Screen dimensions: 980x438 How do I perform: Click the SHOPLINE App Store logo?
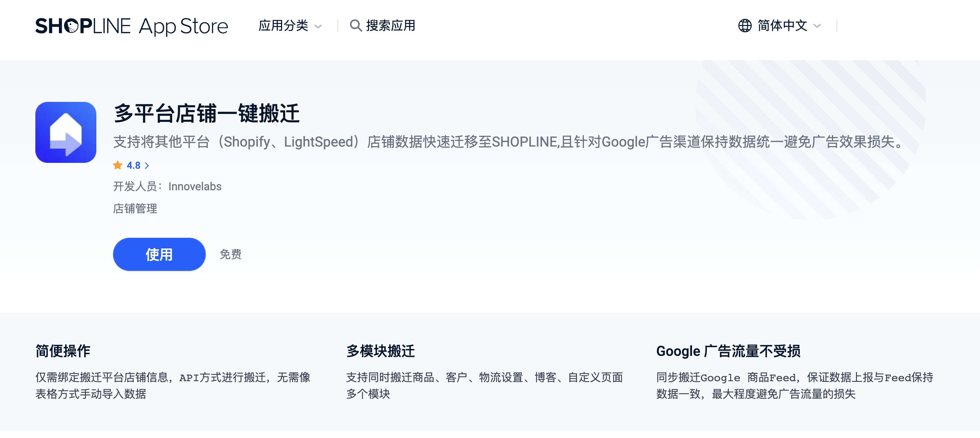click(x=131, y=27)
